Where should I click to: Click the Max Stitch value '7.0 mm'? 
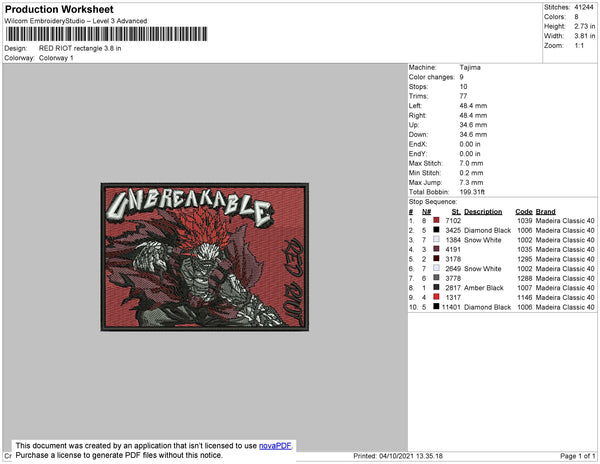pyautogui.click(x=471, y=163)
